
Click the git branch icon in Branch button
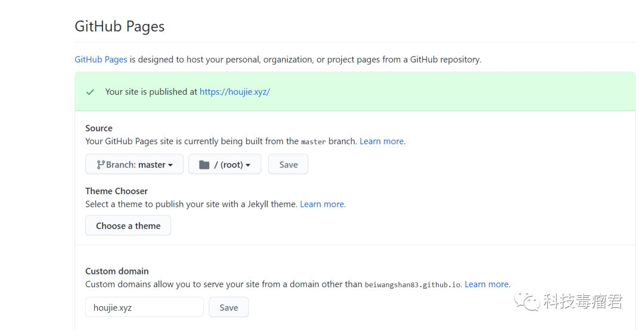tap(101, 164)
